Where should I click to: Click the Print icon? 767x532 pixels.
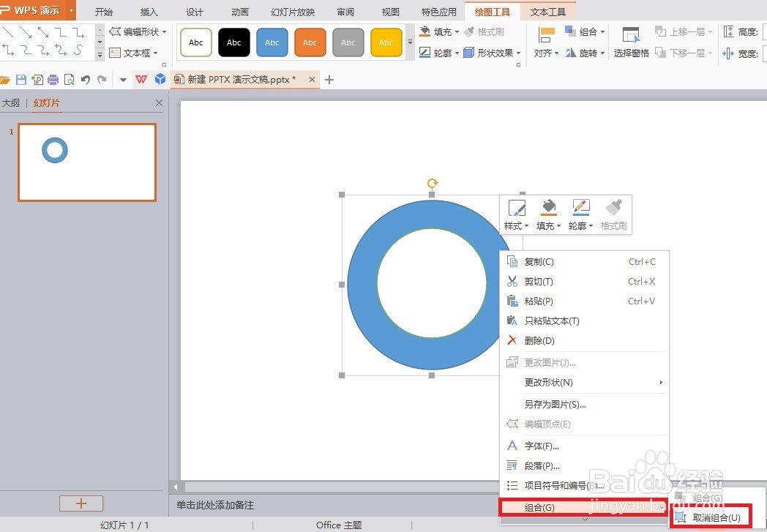(x=53, y=80)
